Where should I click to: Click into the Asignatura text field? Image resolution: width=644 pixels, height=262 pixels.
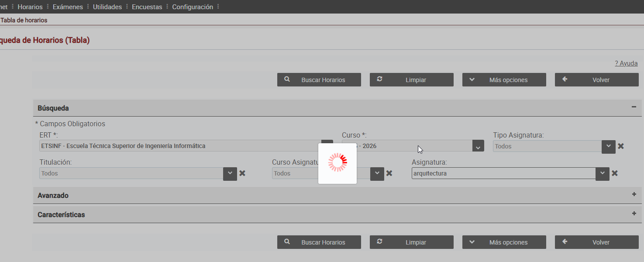[504, 173]
